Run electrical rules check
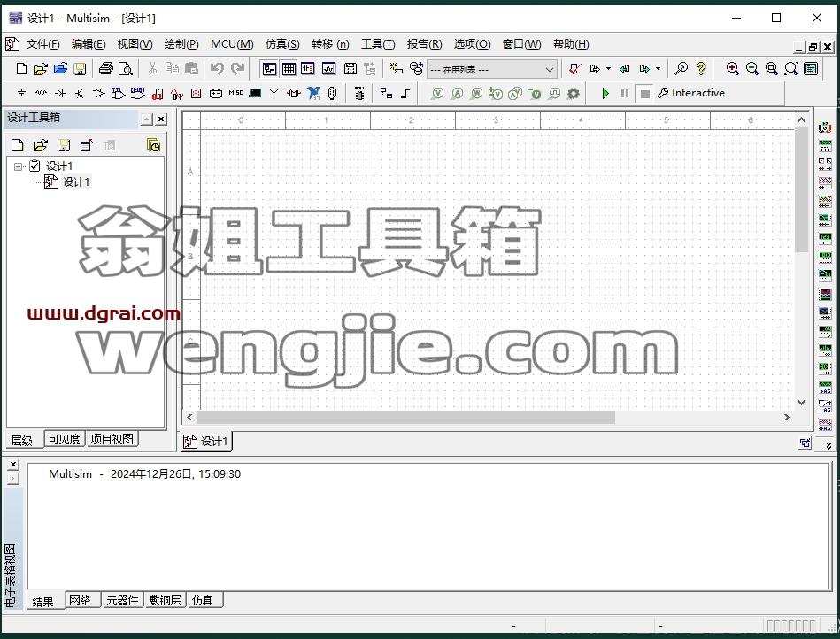This screenshot has height=639, width=840. click(x=574, y=68)
